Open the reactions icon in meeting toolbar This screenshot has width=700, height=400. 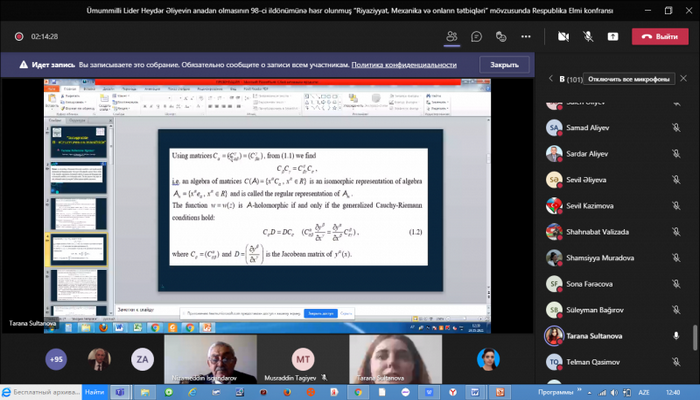(501, 36)
